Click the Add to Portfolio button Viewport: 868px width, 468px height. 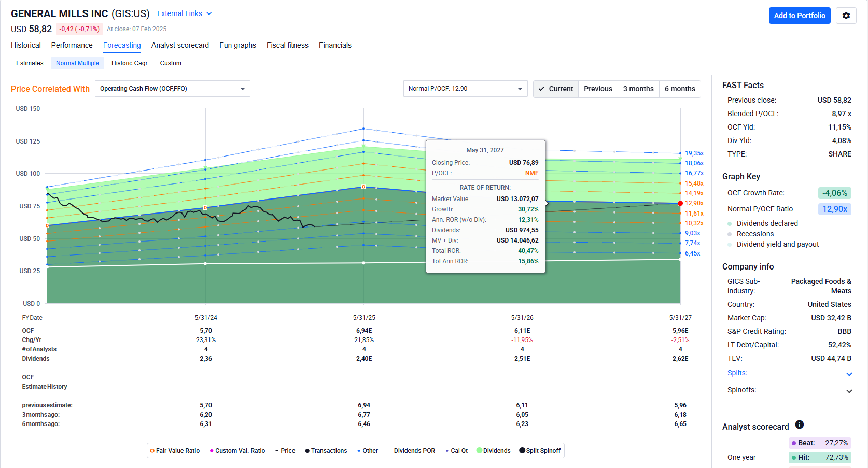click(799, 16)
